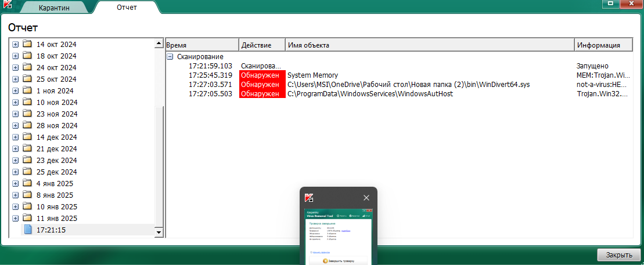644x265 pixels.
Task: Click the 21 дек 2024 date label
Action: click(x=57, y=148)
